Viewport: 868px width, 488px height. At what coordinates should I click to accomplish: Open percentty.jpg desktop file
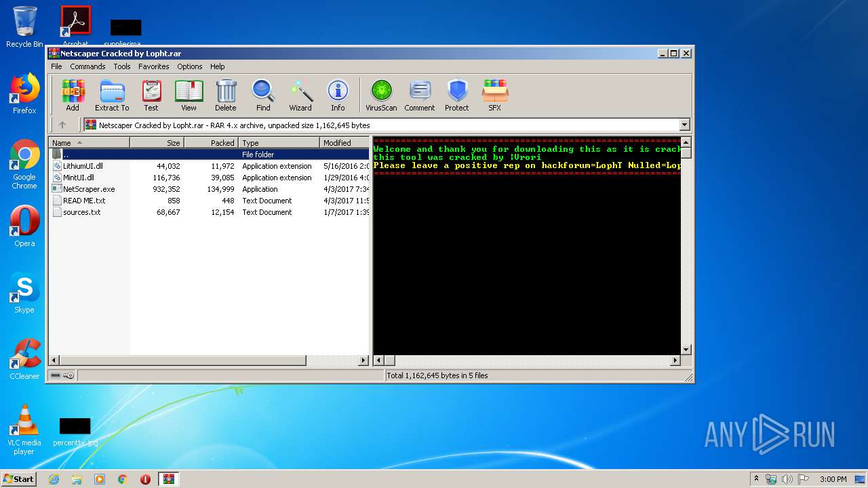(75, 432)
